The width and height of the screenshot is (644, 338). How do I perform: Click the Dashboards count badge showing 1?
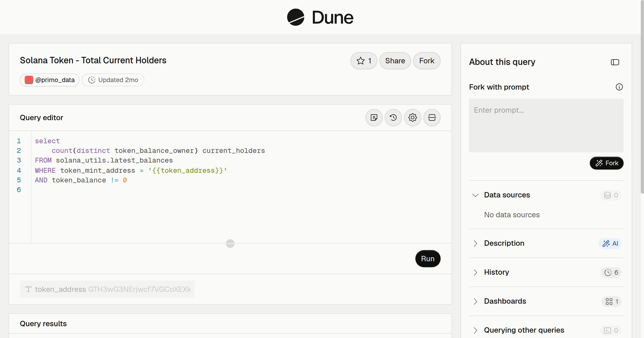click(612, 301)
